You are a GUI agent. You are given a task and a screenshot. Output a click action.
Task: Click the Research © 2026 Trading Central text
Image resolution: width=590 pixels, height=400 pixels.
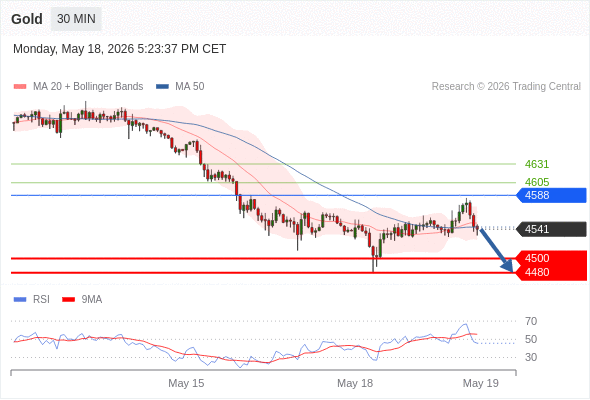click(x=506, y=87)
